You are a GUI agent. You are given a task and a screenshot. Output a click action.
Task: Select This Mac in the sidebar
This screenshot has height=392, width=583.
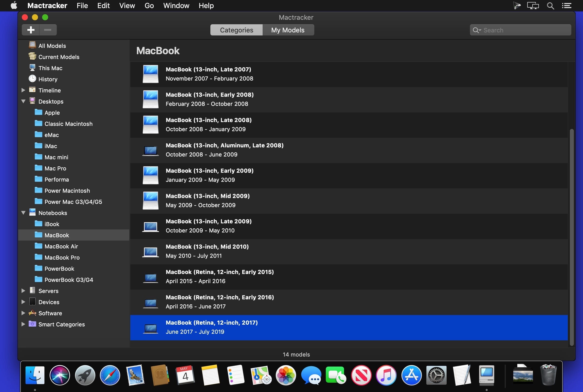click(50, 68)
